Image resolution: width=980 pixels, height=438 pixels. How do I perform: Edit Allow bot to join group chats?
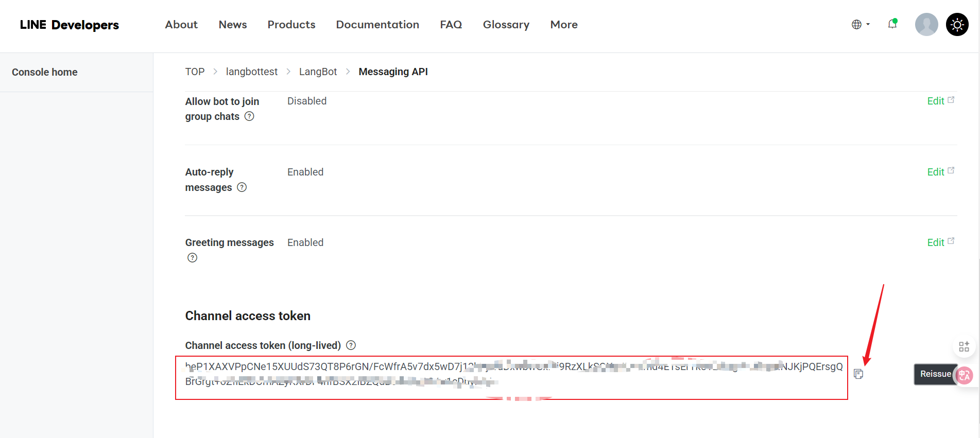pos(940,101)
